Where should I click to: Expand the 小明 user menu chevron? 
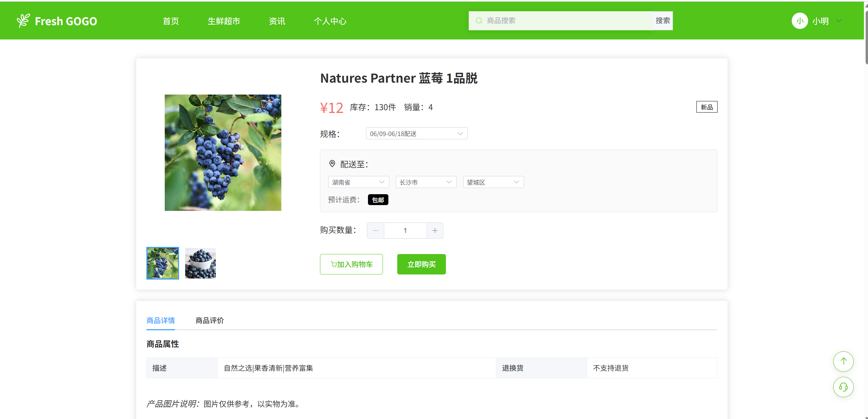point(839,21)
